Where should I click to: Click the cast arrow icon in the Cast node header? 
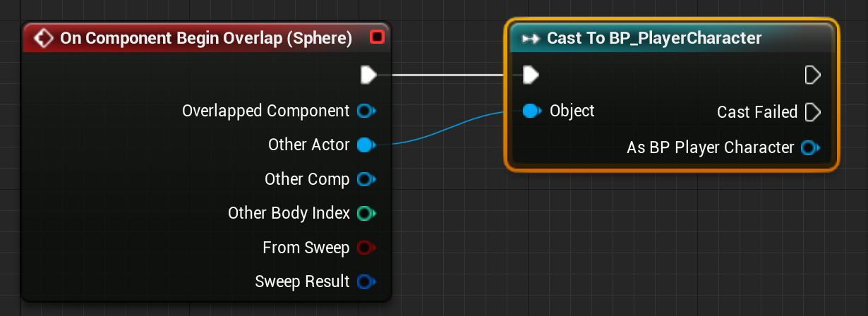click(x=530, y=39)
